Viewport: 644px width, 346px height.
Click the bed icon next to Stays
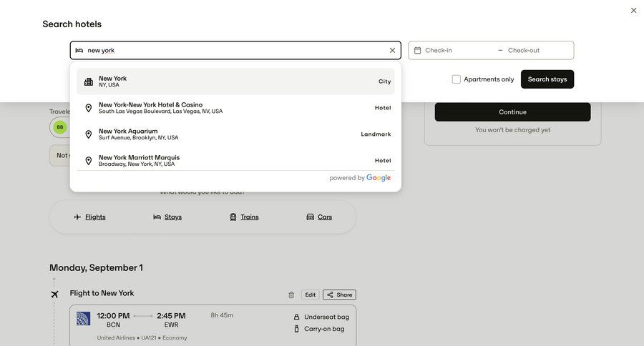[x=157, y=217]
